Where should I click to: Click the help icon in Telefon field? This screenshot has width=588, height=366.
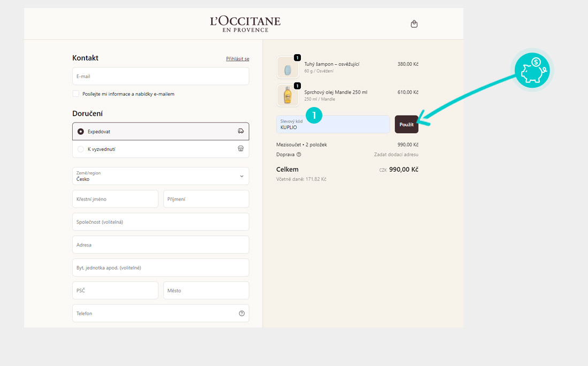coord(242,314)
